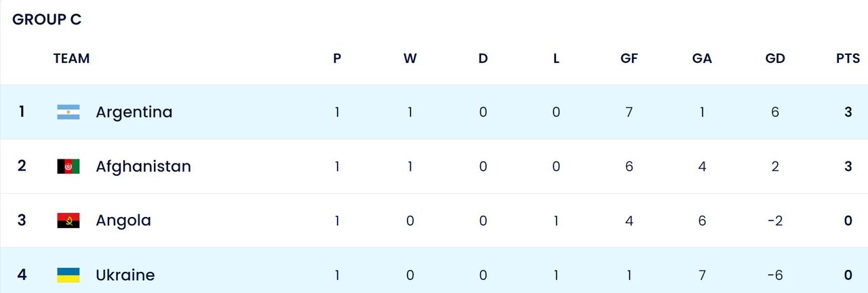868x293 pixels.
Task: Click the GA column header
Action: coord(702,58)
